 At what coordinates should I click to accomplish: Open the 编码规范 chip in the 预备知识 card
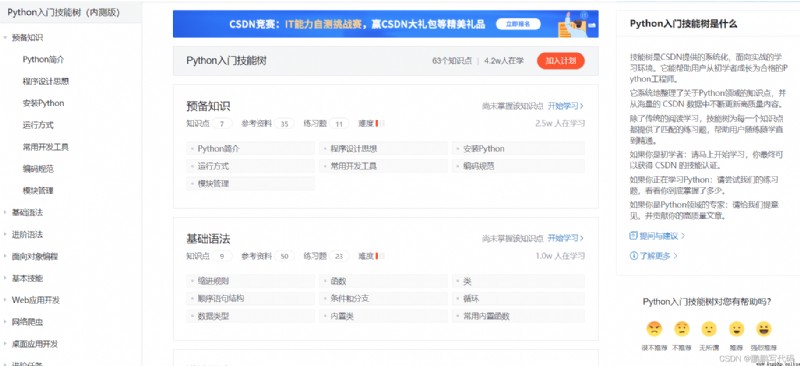tap(518, 166)
